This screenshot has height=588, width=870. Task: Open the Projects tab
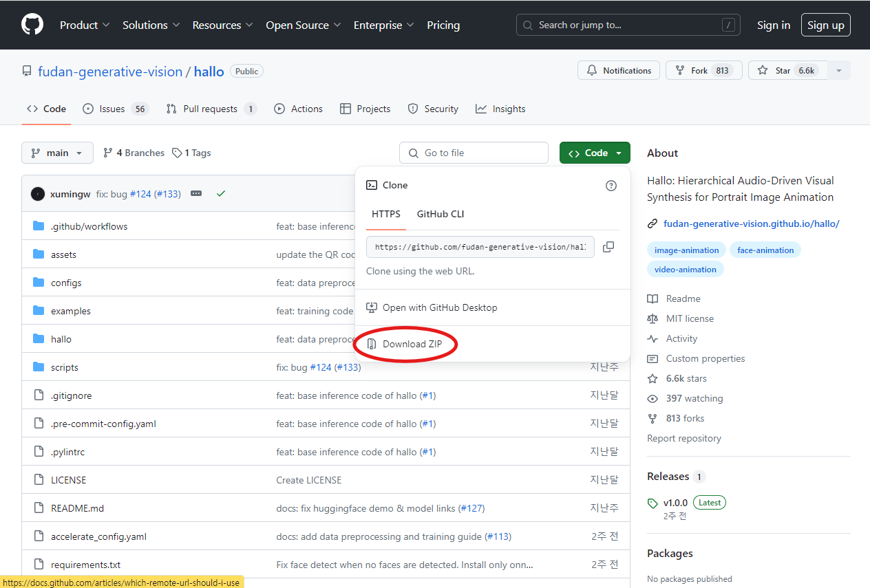click(365, 109)
